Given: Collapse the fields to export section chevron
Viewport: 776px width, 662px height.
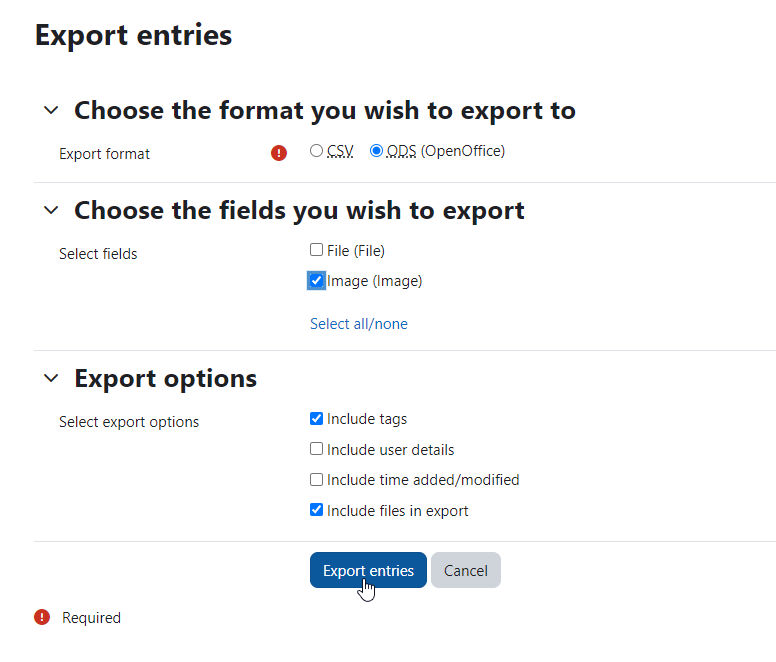Looking at the screenshot, I should coord(51,210).
